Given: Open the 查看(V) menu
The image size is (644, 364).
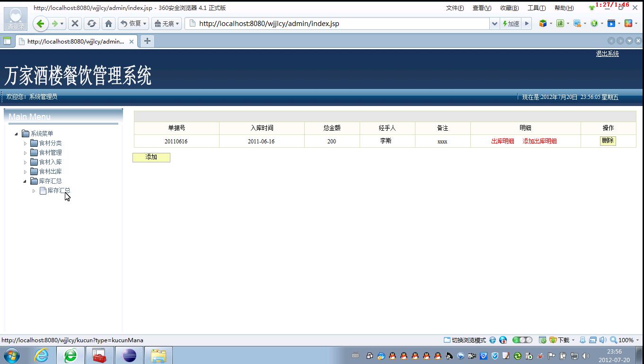Looking at the screenshot, I should pos(482,8).
